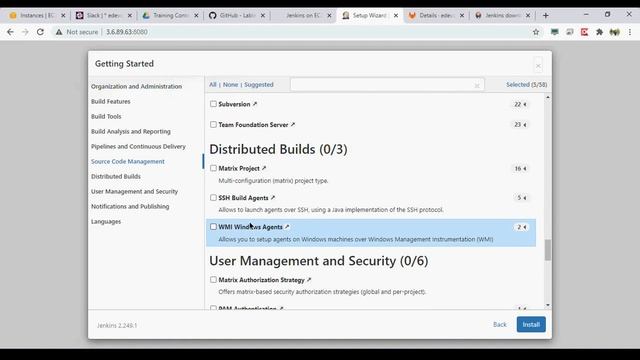The height and width of the screenshot is (360, 640).
Task: Select the WMI Windows Agents checkbox
Action: click(213, 227)
